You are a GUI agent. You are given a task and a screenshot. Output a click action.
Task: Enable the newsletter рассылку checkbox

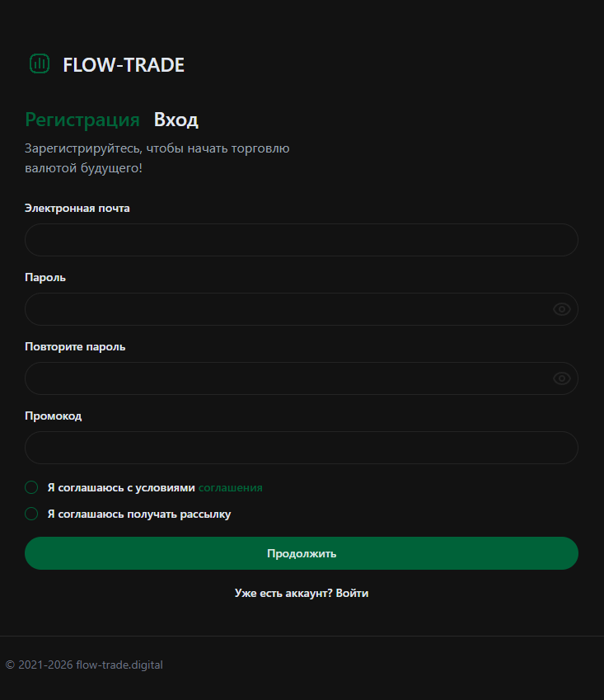pyautogui.click(x=32, y=514)
